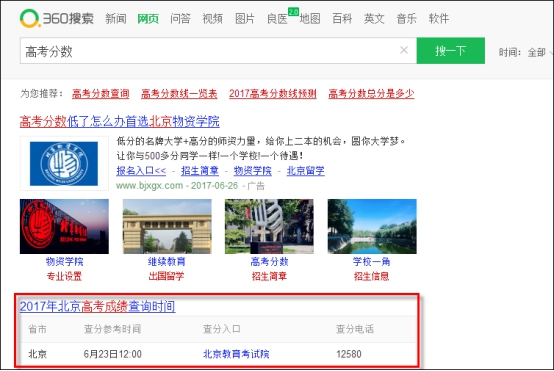Open 高考分数线一览表 suggestion link
Screen dimensions: 554x371
point(179,94)
